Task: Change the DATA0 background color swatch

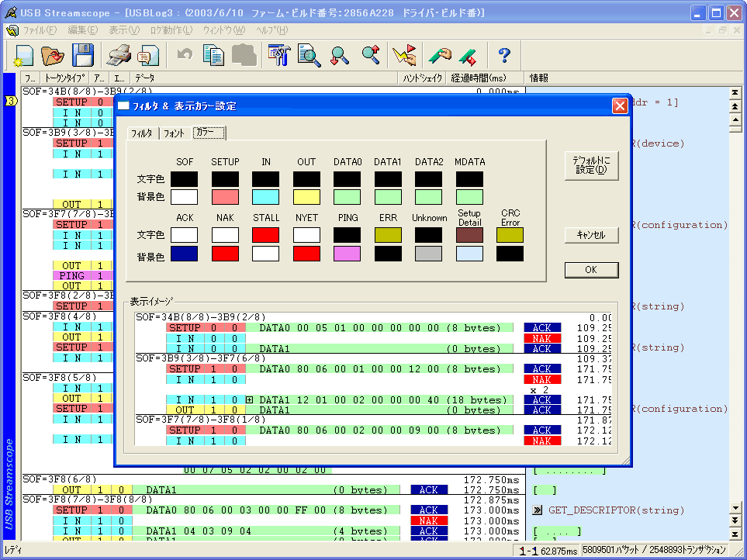Action: [347, 197]
